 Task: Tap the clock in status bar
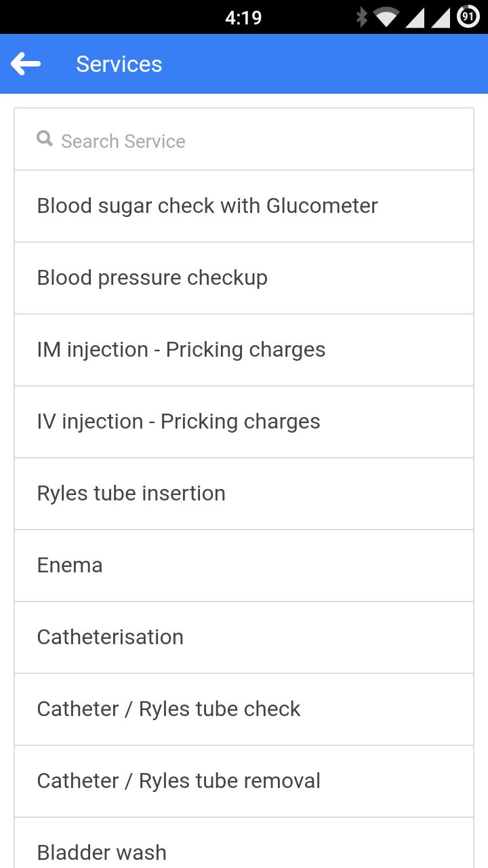[x=243, y=18]
